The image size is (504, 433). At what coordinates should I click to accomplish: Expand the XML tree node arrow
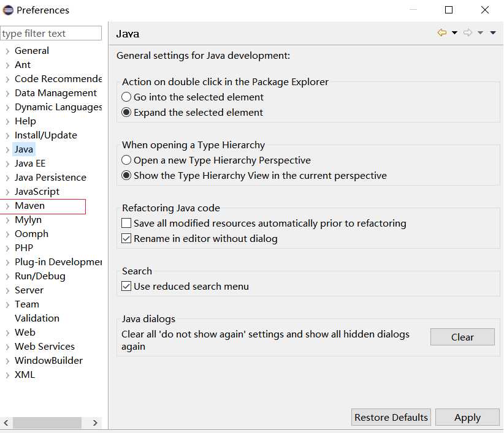(7, 375)
